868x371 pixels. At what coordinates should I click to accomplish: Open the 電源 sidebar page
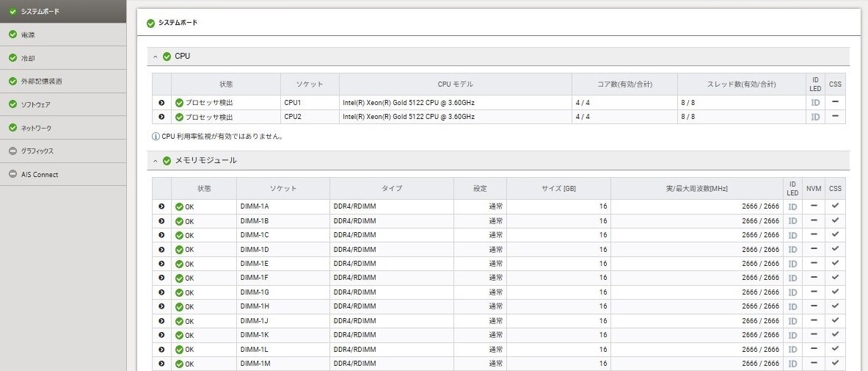28,35
